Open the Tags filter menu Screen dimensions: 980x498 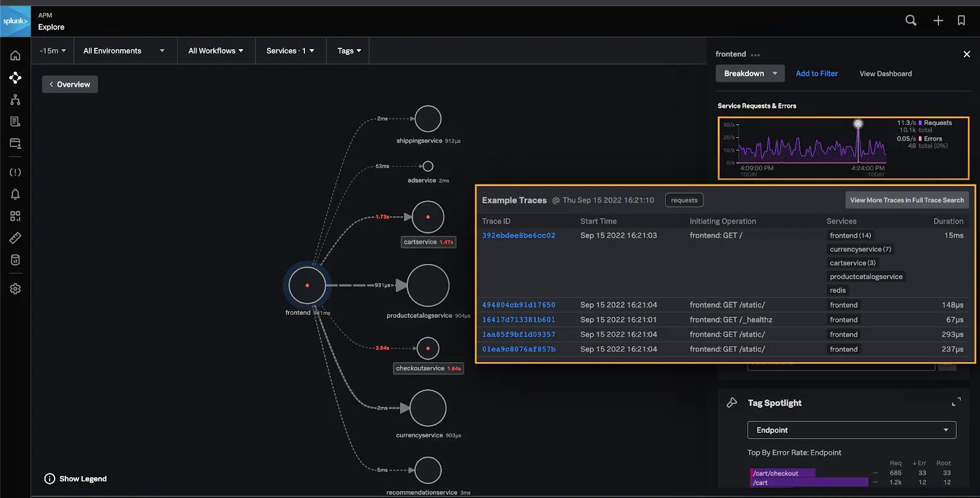349,51
